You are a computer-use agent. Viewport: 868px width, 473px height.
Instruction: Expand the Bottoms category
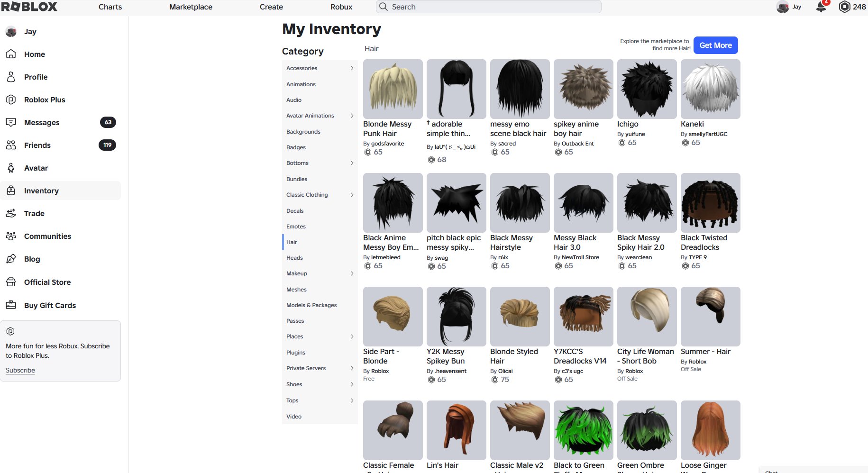click(352, 163)
